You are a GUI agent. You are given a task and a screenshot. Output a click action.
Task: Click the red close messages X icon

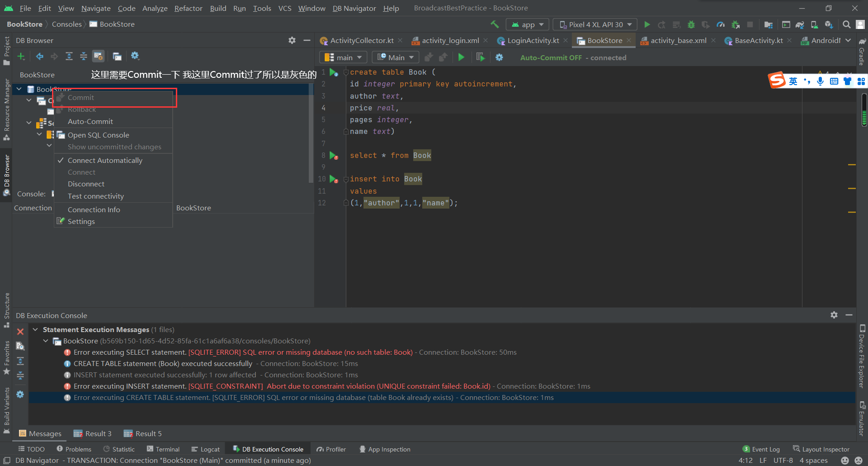pyautogui.click(x=20, y=332)
